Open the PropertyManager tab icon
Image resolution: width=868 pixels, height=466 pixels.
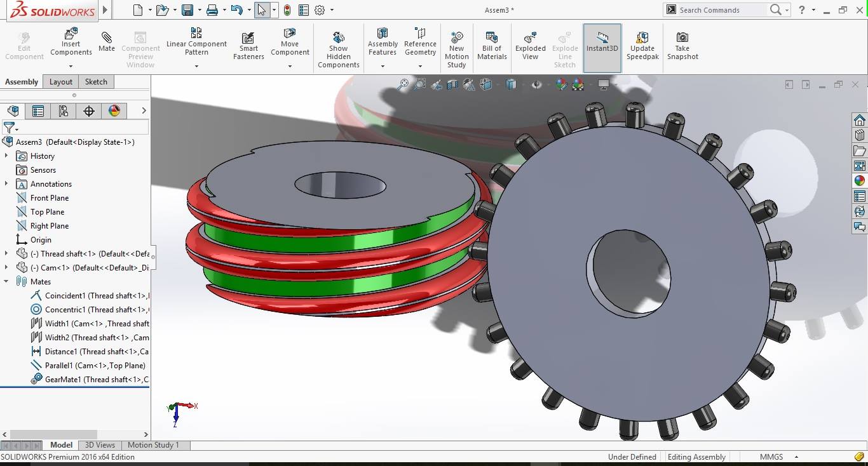[x=38, y=111]
